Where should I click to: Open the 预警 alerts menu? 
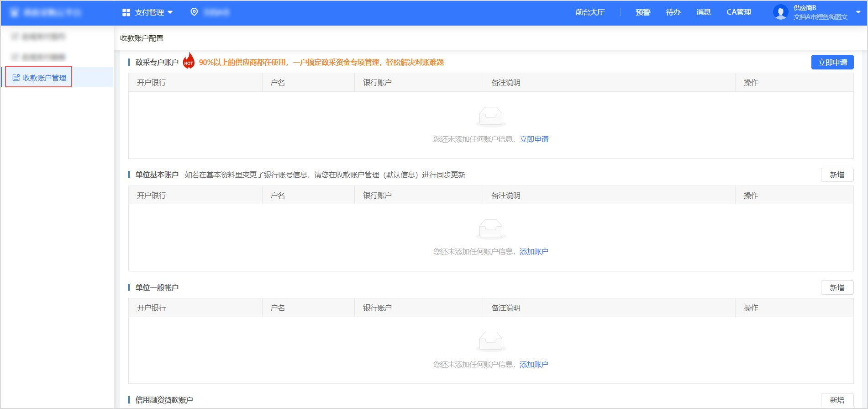pos(643,12)
